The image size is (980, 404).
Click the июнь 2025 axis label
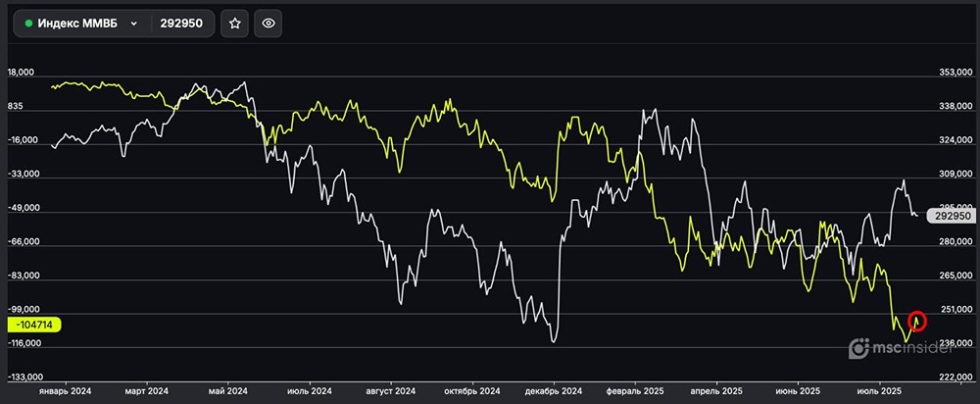[798, 391]
